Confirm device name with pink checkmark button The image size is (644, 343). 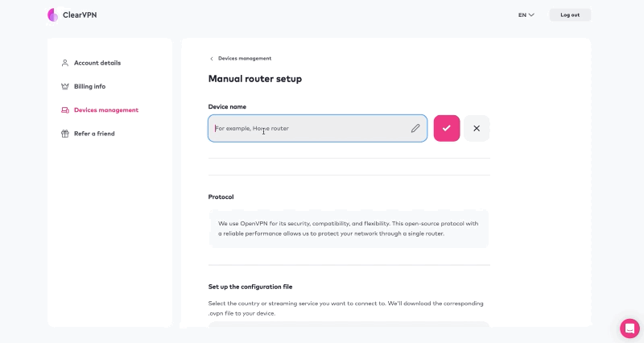[x=447, y=128]
